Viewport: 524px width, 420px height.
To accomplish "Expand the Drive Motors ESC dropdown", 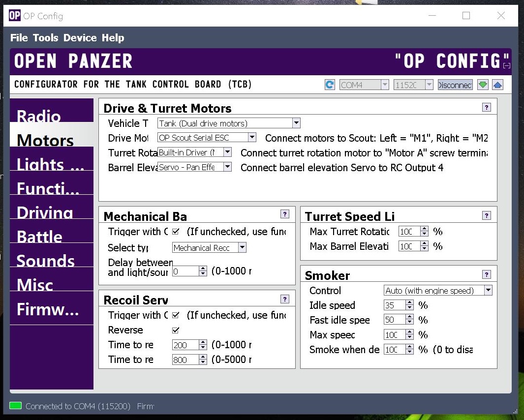I will point(252,138).
